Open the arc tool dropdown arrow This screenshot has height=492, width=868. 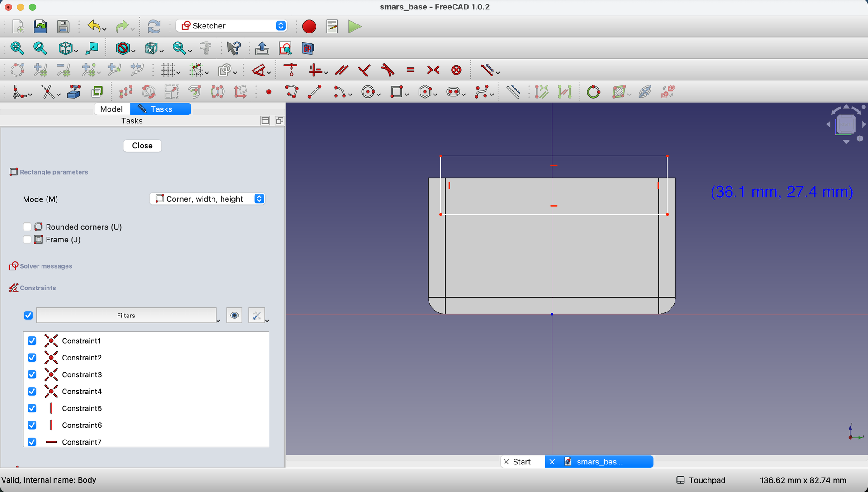coord(350,94)
